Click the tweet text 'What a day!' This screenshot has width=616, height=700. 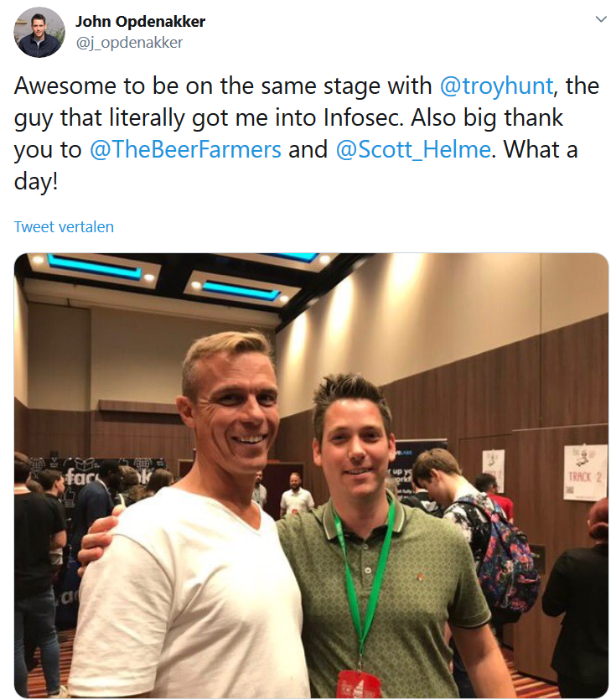tap(541, 149)
